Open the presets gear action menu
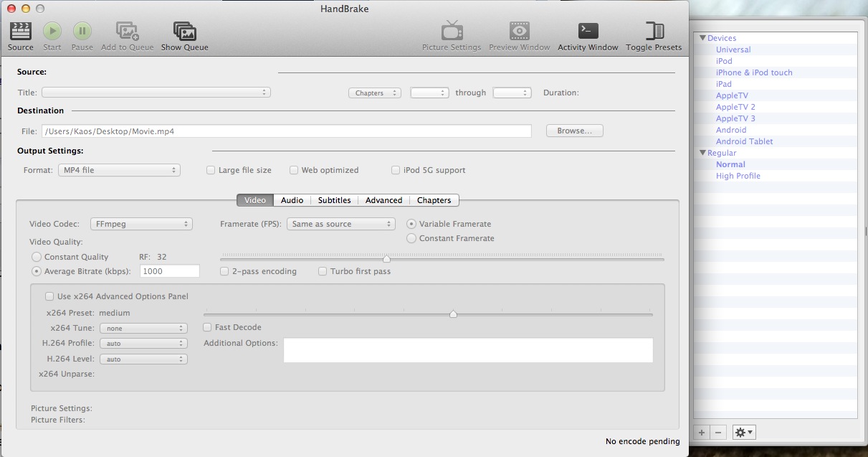 (x=743, y=432)
